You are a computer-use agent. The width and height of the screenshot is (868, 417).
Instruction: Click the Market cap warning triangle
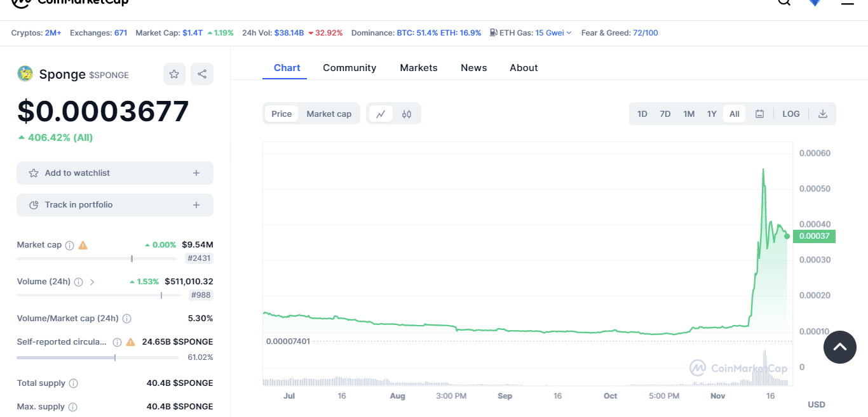pos(83,245)
